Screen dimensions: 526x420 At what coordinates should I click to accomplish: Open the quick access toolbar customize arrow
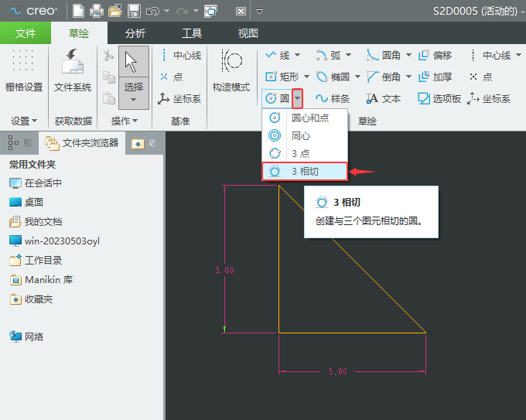(259, 12)
